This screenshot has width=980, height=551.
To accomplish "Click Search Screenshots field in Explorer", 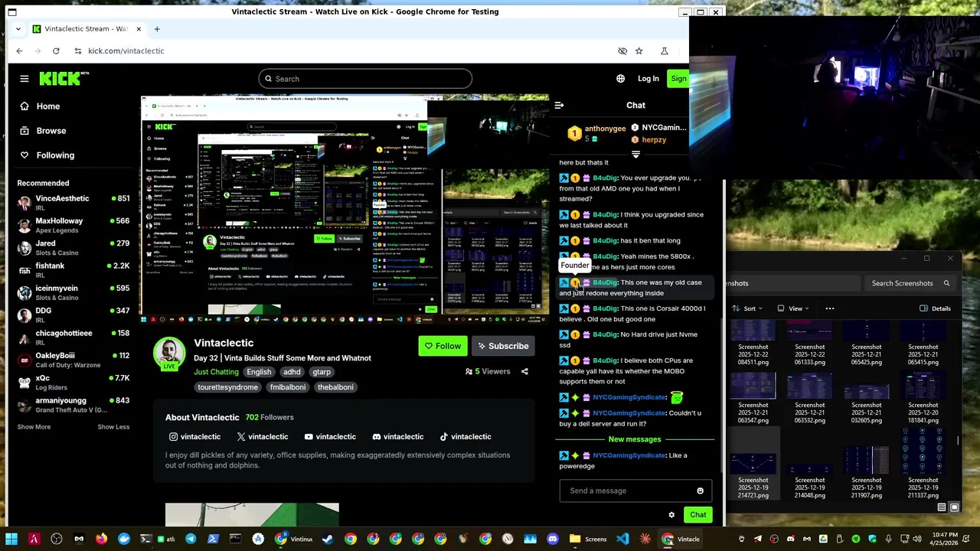I will pyautogui.click(x=910, y=283).
